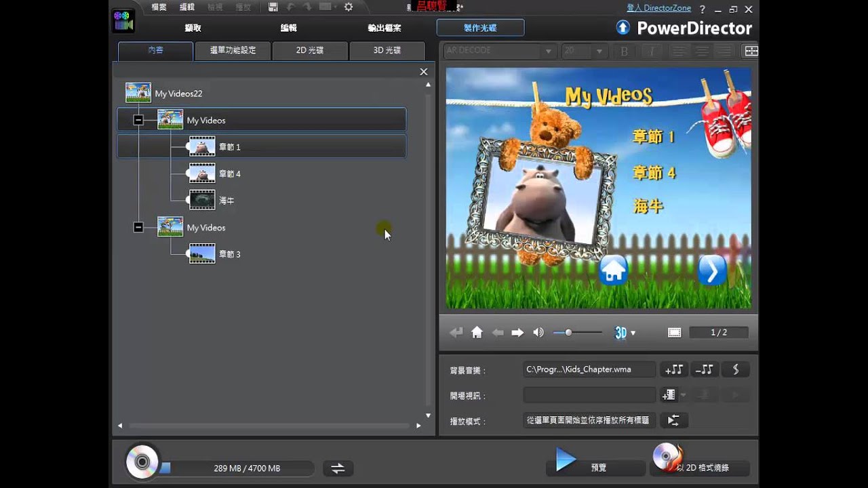The image size is (868, 488).
Task: Click the undo arrow icon
Action: 291,7
